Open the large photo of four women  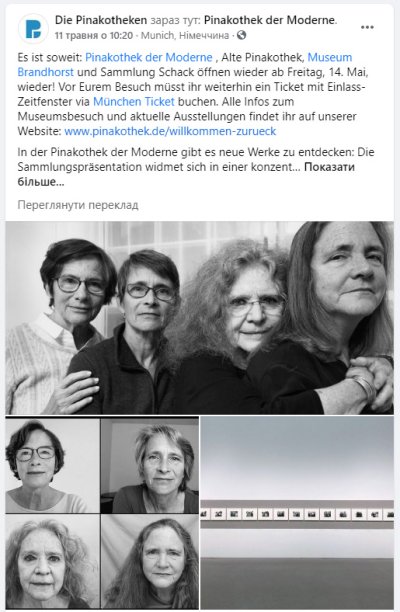click(199, 318)
